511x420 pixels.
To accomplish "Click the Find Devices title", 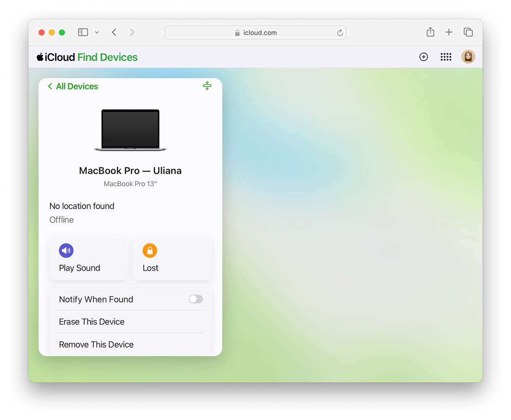I will [108, 57].
